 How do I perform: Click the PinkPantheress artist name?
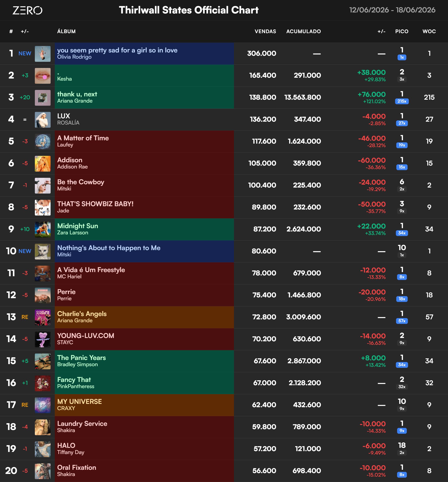(x=76, y=386)
